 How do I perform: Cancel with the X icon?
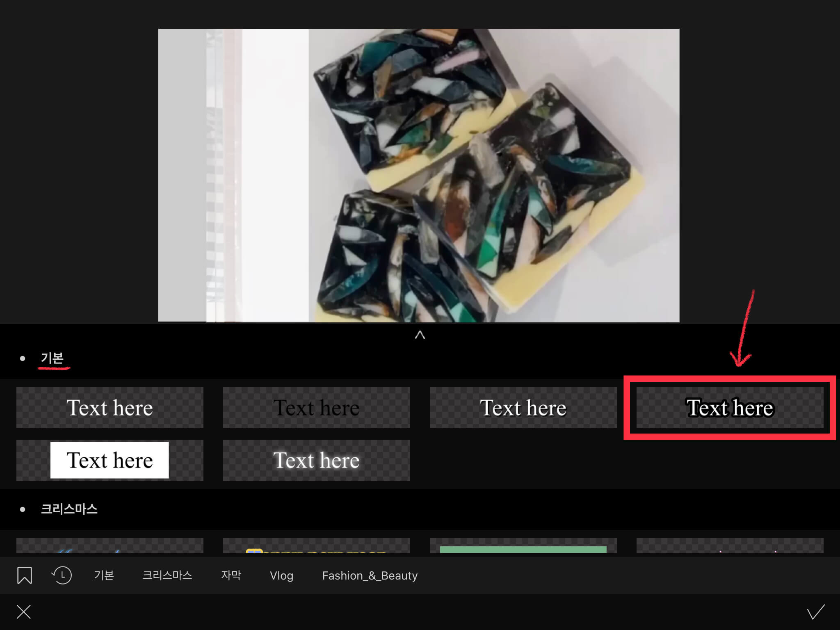coord(24,612)
